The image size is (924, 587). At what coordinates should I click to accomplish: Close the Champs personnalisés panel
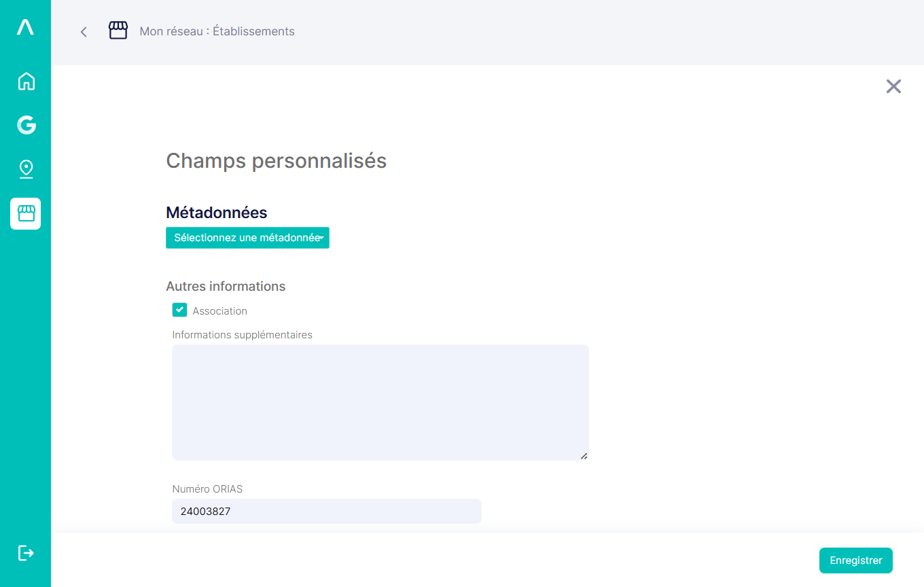(893, 86)
